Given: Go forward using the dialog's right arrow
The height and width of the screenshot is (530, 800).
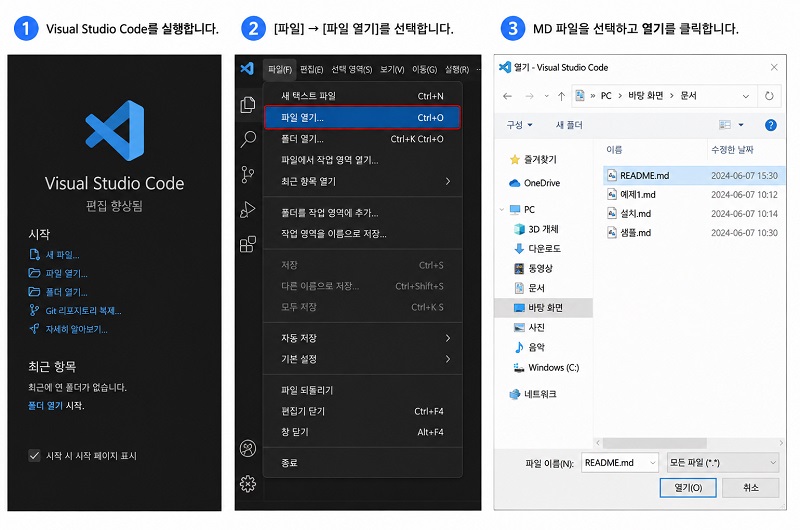Looking at the screenshot, I should pos(530,96).
